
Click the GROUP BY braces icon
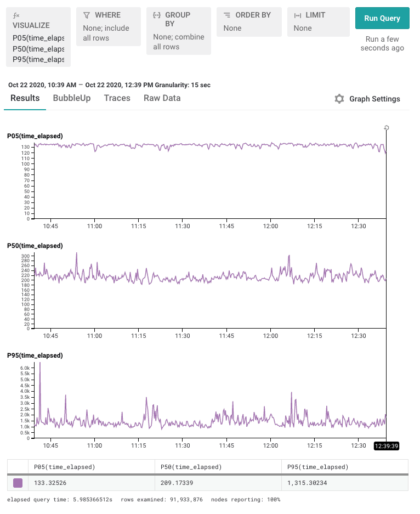click(157, 15)
